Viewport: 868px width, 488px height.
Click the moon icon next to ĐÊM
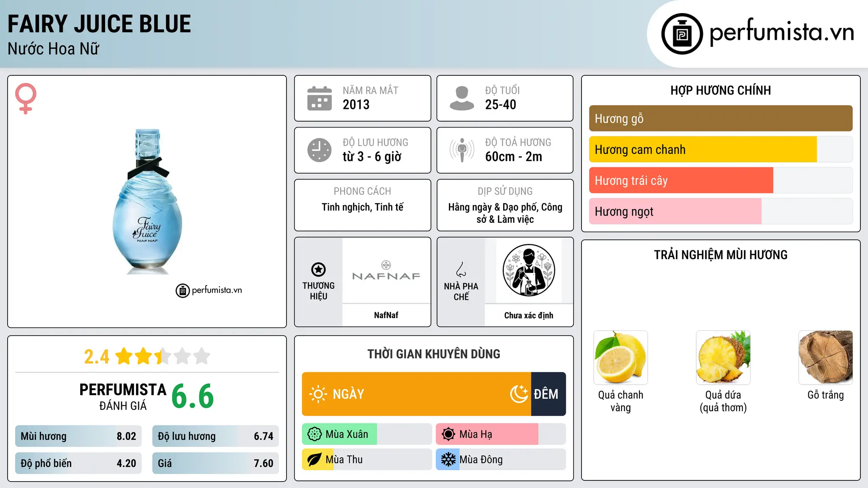tap(519, 394)
